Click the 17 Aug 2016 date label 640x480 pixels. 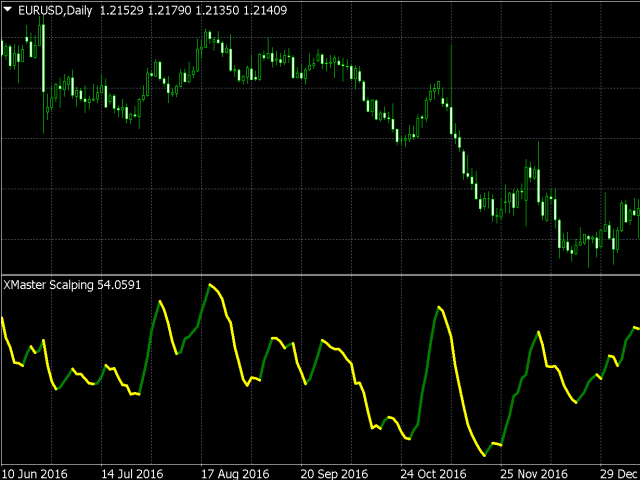coord(235,473)
